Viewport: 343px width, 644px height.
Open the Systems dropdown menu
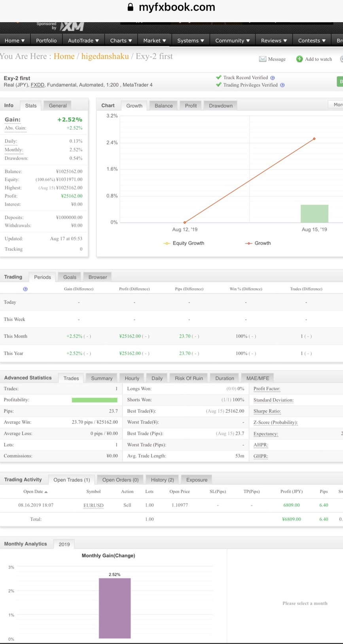pos(190,40)
